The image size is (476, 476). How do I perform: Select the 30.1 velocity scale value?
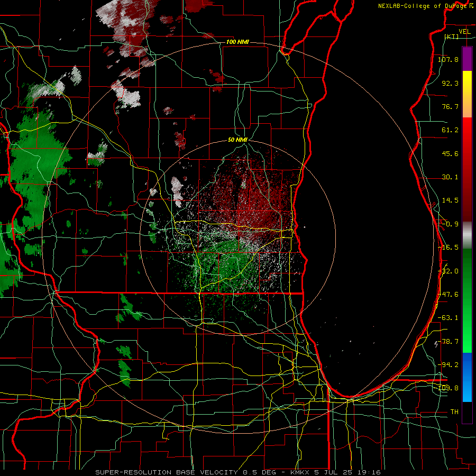point(450,177)
